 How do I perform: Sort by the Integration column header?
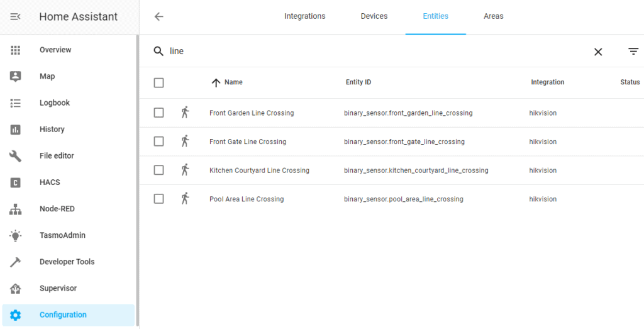tap(548, 82)
